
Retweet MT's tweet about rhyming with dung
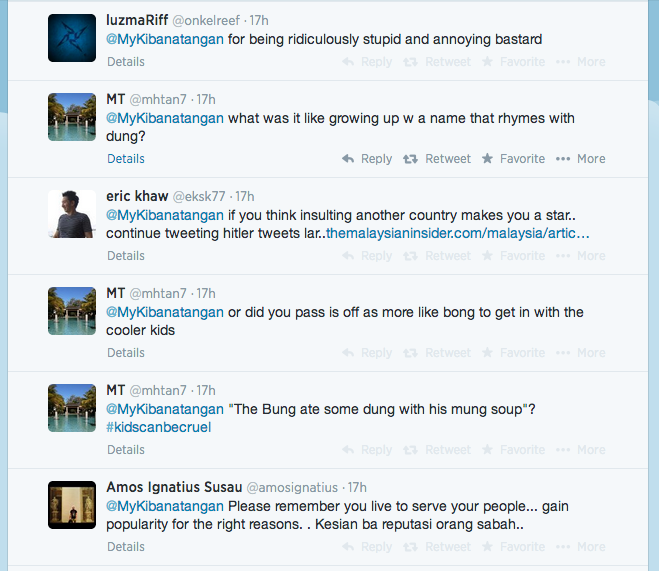(x=436, y=159)
